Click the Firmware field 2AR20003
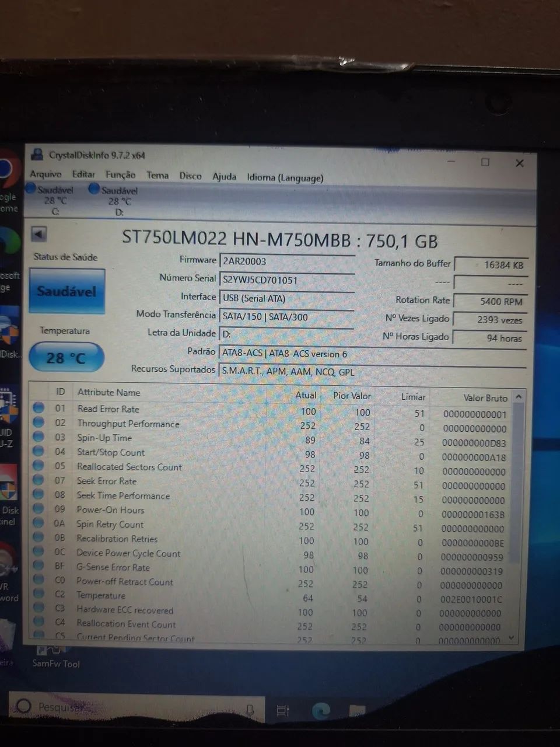Image resolution: width=560 pixels, height=747 pixels. (x=286, y=261)
